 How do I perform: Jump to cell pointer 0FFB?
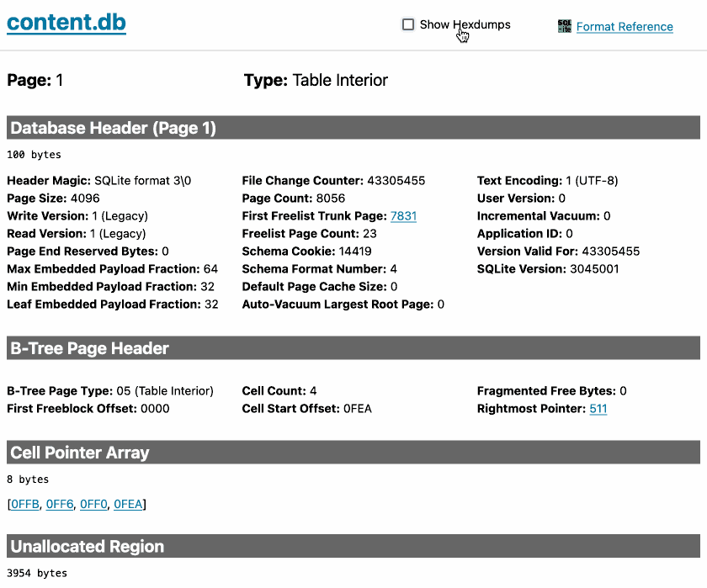tap(24, 504)
